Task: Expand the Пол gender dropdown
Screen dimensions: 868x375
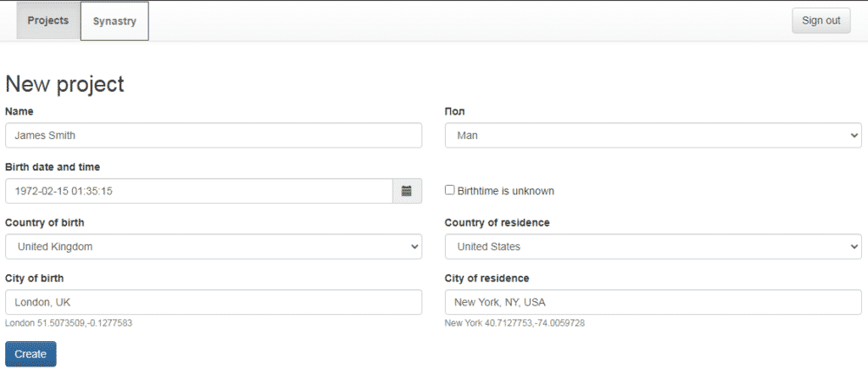Action: 653,136
